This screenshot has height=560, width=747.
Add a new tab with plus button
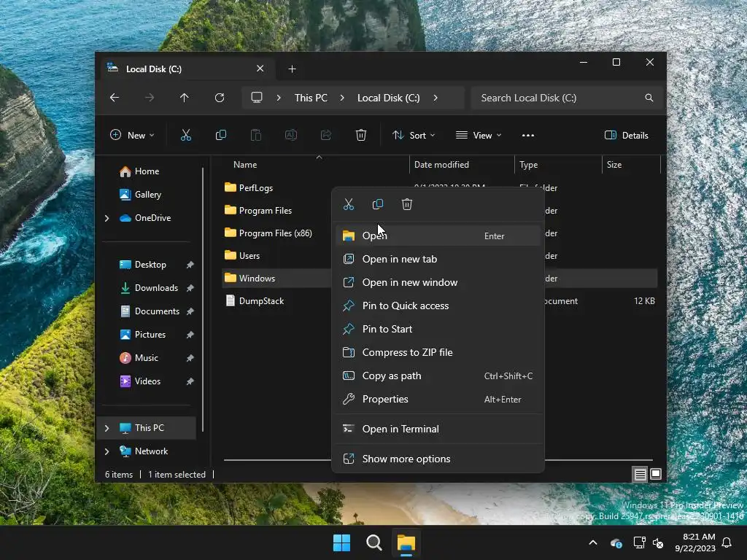pos(292,69)
